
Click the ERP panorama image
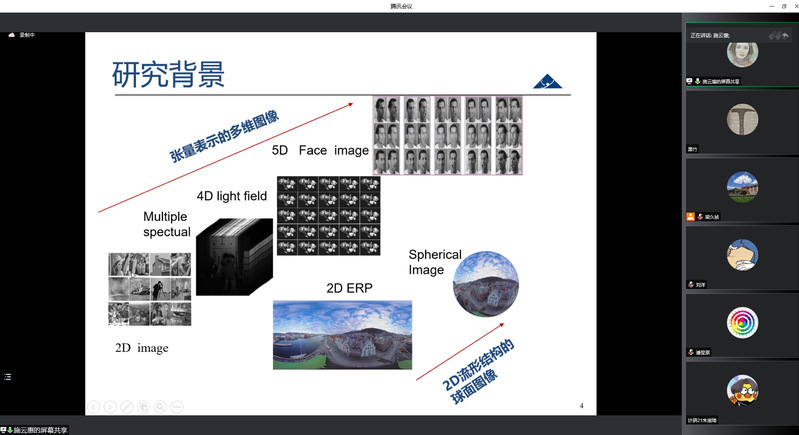pyautogui.click(x=342, y=335)
